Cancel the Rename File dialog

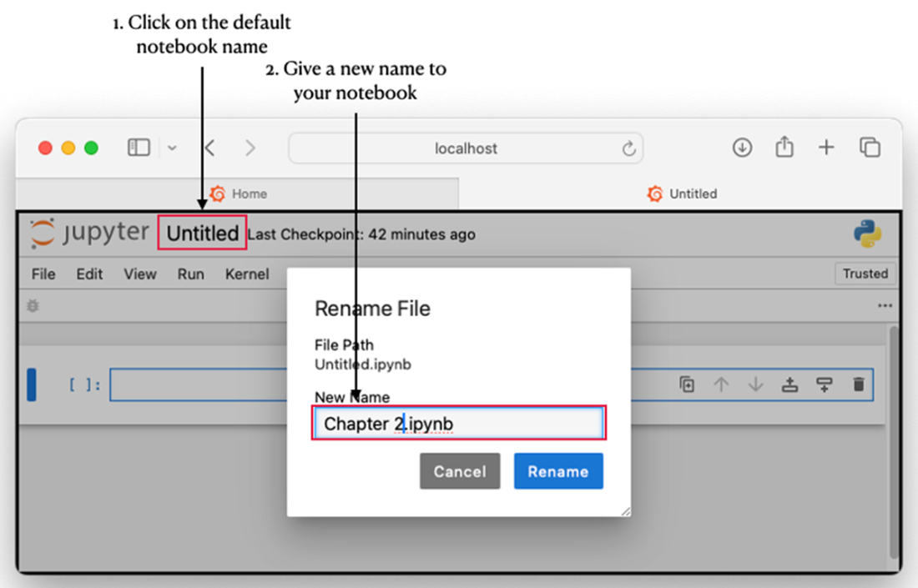(x=460, y=471)
